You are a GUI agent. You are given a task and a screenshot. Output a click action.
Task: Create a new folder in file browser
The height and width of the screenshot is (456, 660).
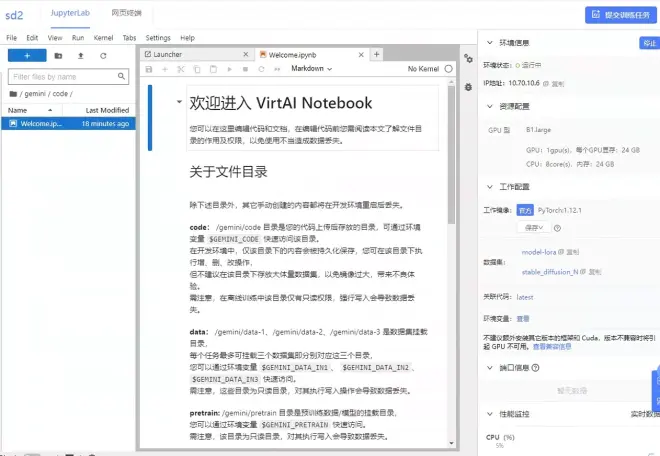58,56
